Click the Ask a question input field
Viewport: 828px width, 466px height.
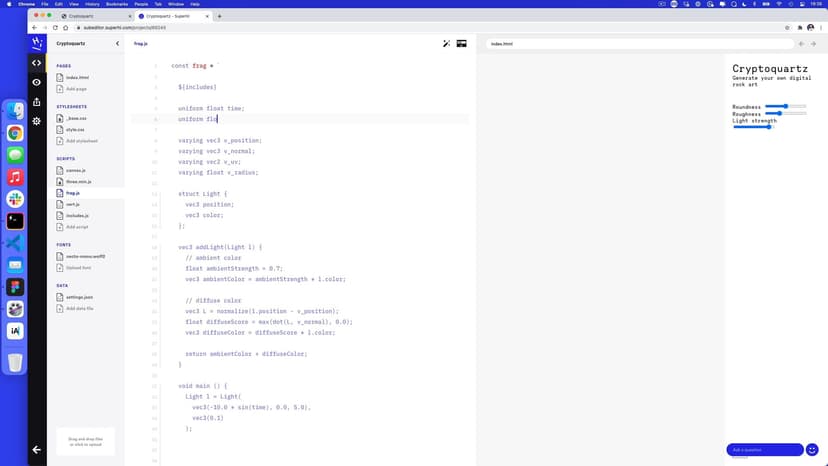pyautogui.click(x=764, y=450)
